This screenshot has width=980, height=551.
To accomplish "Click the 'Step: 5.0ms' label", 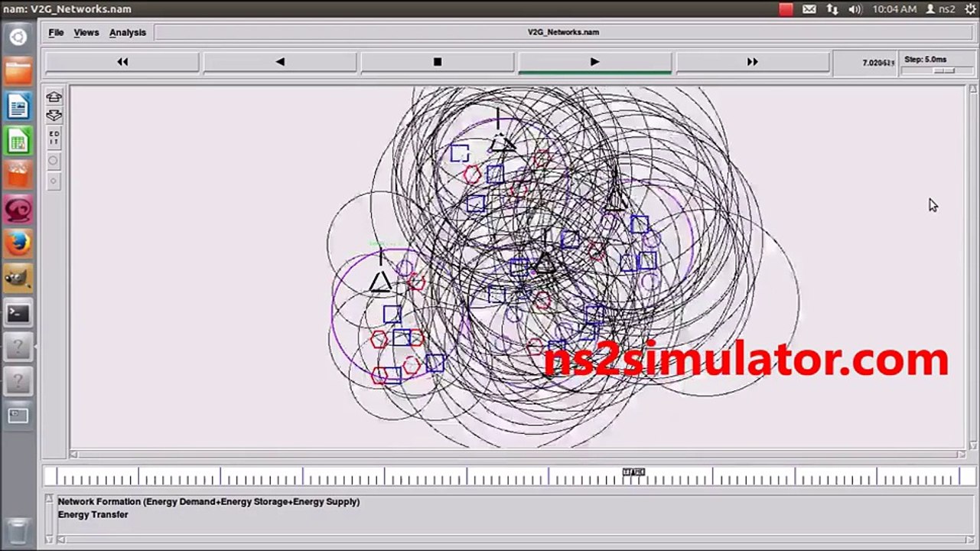I will (925, 59).
